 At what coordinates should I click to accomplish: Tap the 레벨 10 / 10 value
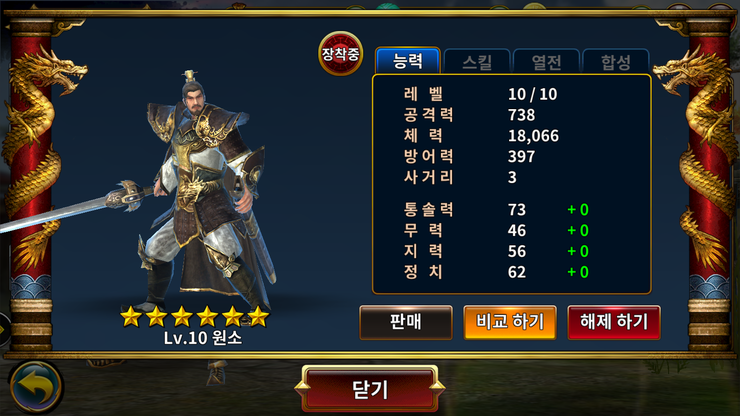(x=532, y=94)
